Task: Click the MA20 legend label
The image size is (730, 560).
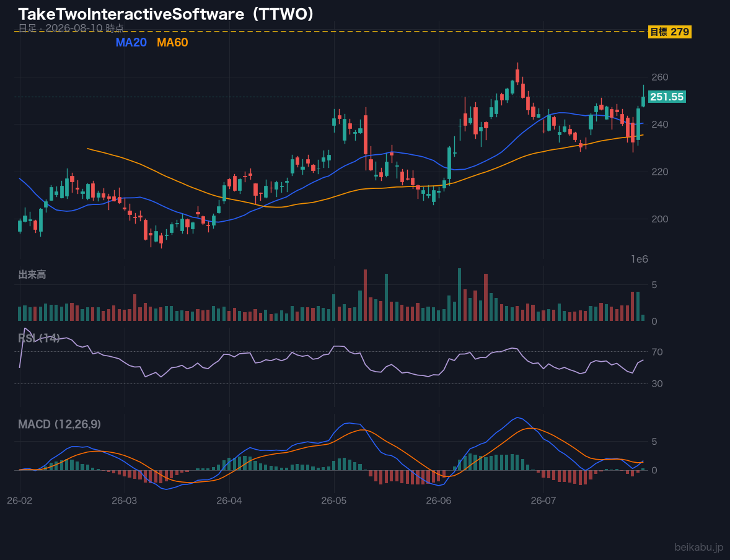Action: pyautogui.click(x=131, y=42)
